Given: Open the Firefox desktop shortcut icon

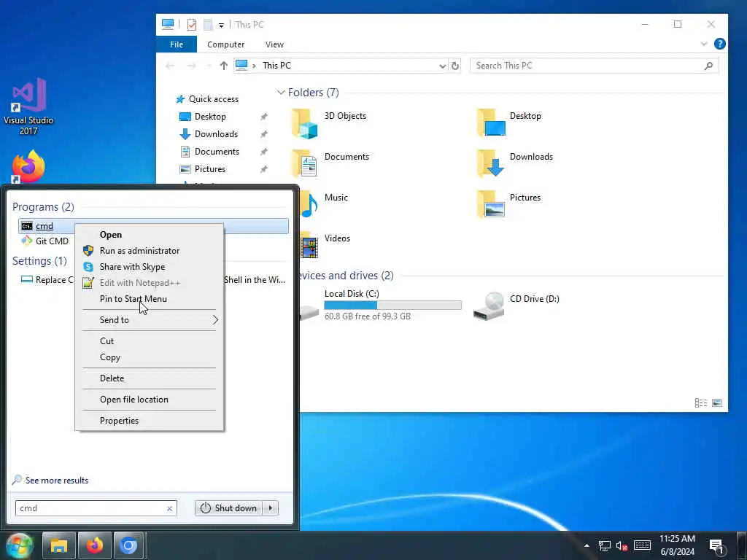Looking at the screenshot, I should (x=28, y=167).
